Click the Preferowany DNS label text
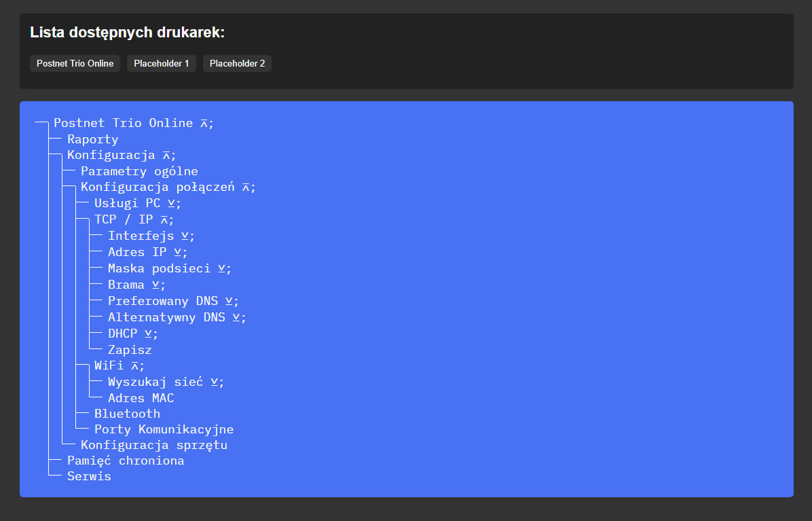Viewport: 812px width, 521px height. 163,302
